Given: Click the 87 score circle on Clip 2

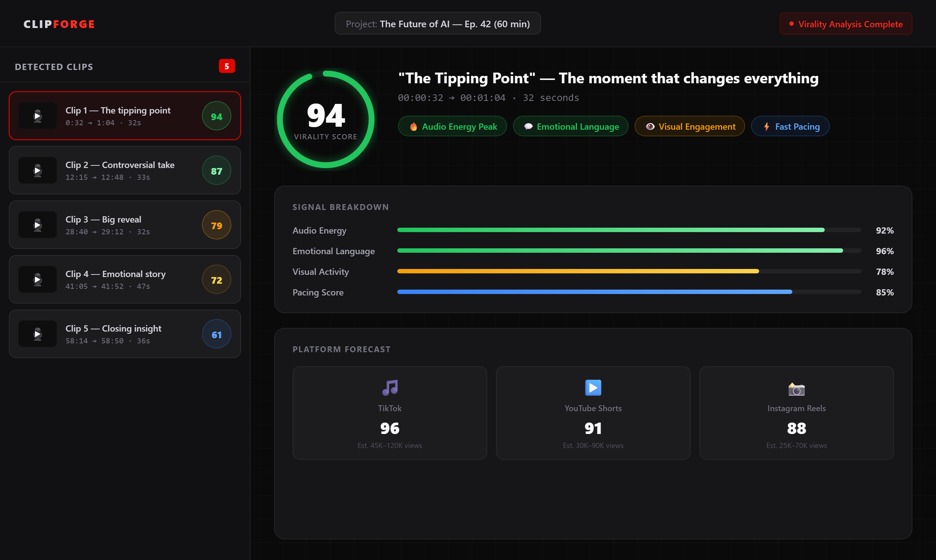Looking at the screenshot, I should coord(216,171).
